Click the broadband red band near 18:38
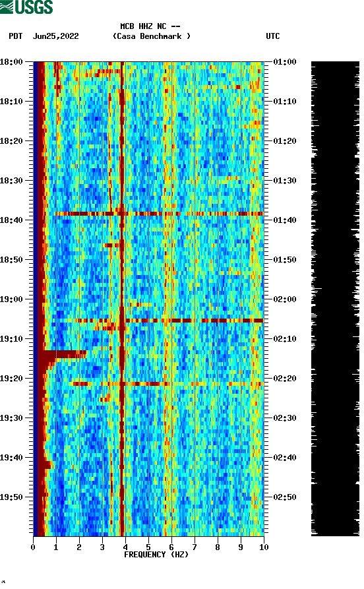Screen dimensions: 364x589 [160, 214]
